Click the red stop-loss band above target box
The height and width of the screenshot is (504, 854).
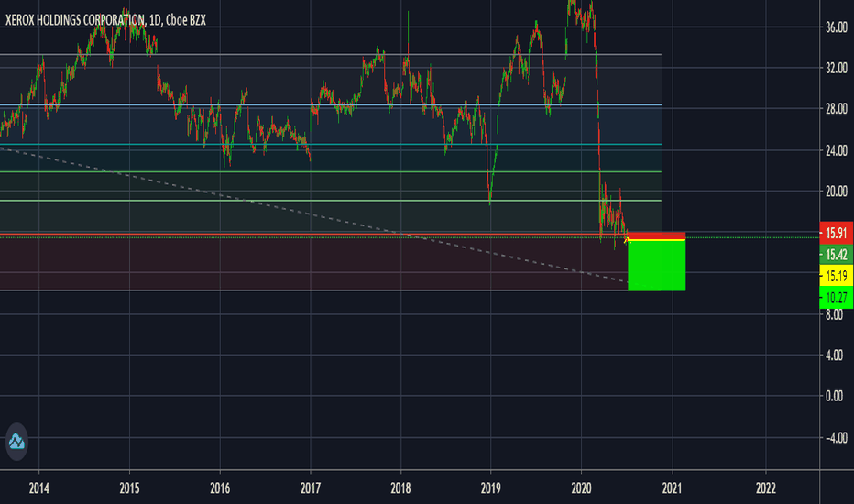coord(656,236)
